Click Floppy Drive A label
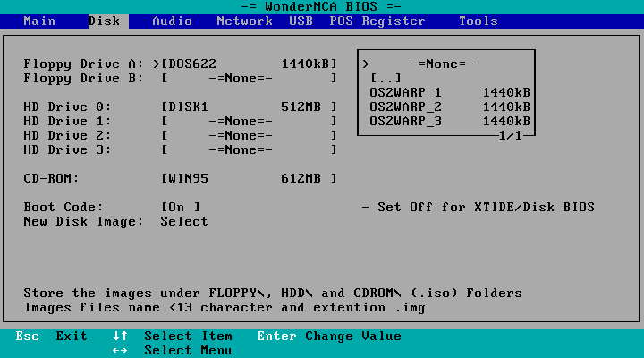Viewport: 644px width, 358px height. [83, 64]
